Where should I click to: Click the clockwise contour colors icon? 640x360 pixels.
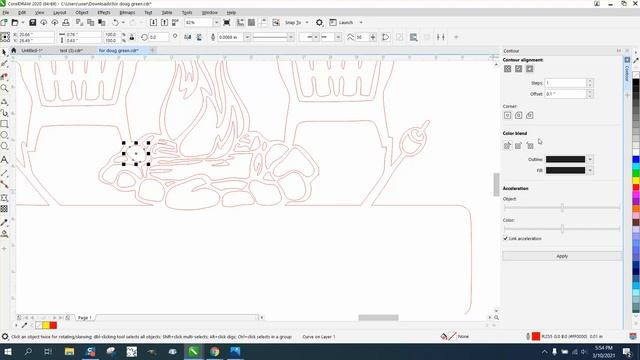[x=518, y=145]
